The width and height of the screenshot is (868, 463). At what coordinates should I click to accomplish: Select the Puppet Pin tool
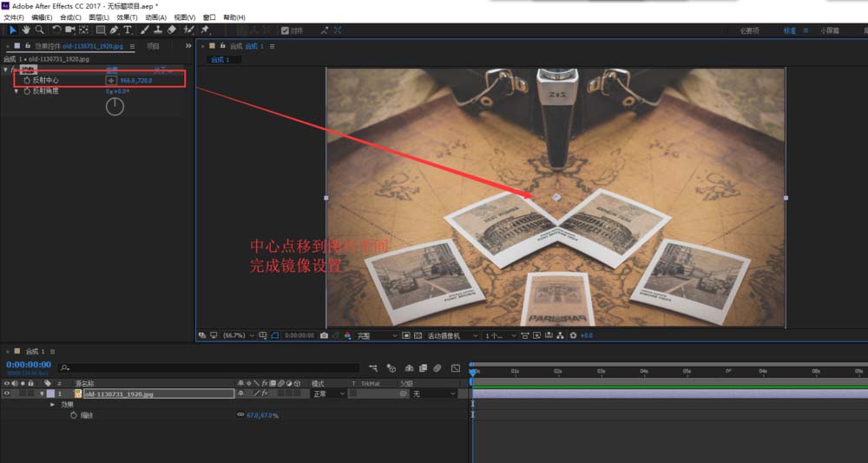click(x=205, y=30)
